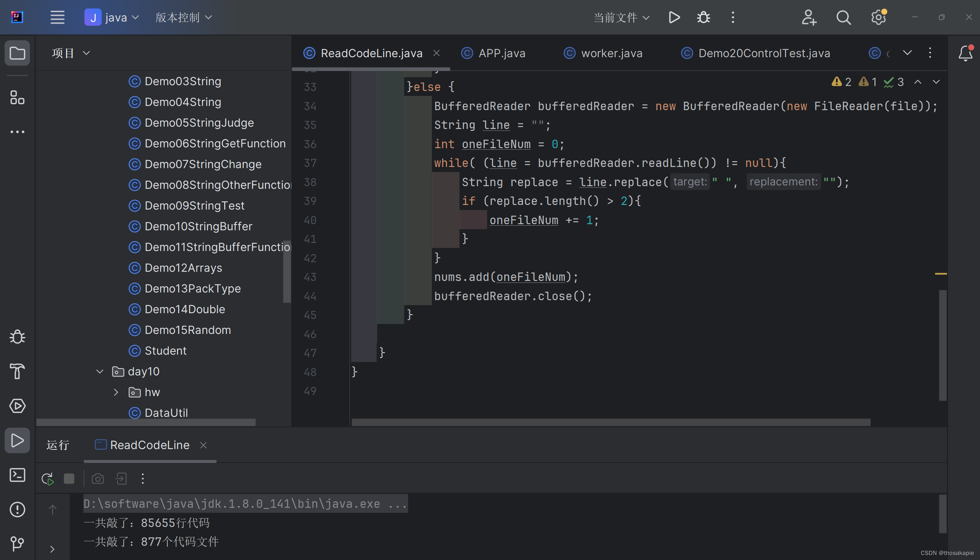This screenshot has height=560, width=980.
Task: Show more tool windows ellipsis in the left sidebar
Action: coord(17,132)
